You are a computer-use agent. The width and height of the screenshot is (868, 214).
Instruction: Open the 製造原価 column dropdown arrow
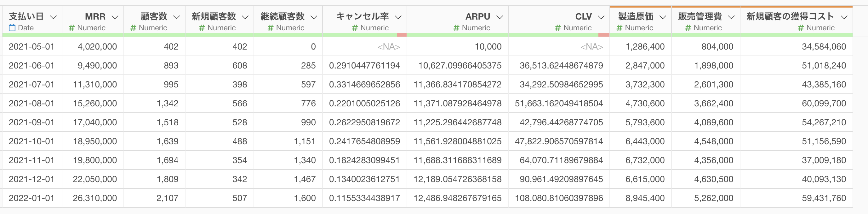pos(663,17)
